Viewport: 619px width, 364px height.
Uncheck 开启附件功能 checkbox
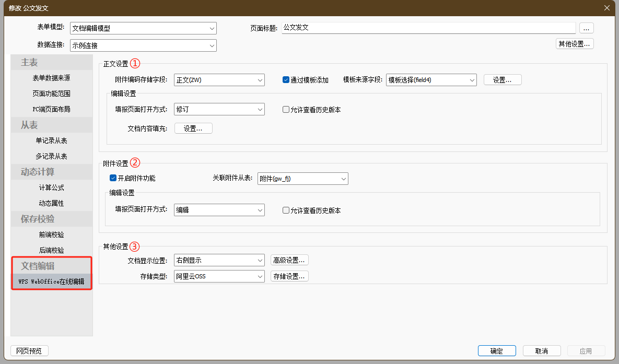[x=113, y=178]
